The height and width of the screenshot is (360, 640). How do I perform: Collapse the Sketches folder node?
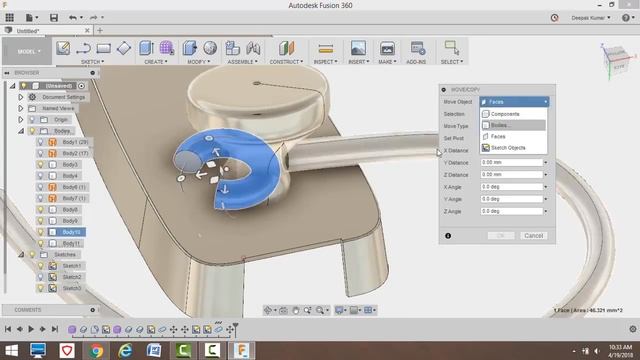[x=20, y=254]
